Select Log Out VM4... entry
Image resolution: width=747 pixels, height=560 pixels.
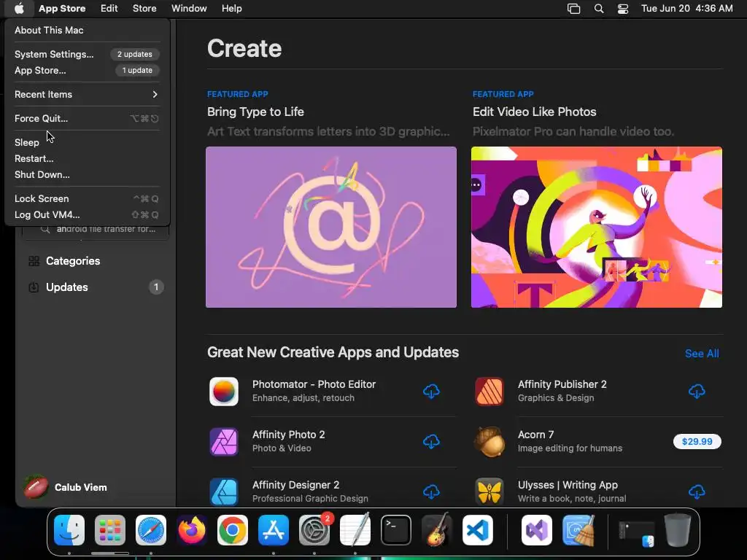(87, 215)
